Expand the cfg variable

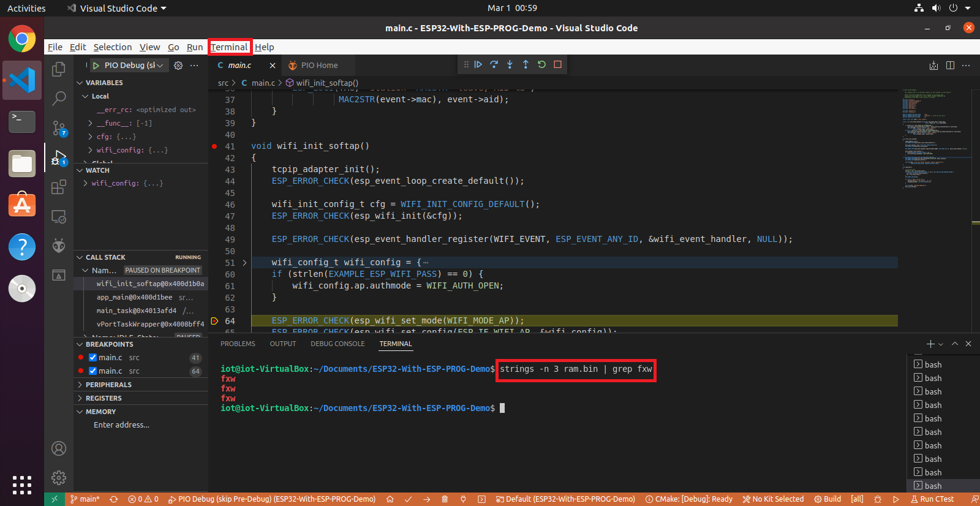point(91,137)
